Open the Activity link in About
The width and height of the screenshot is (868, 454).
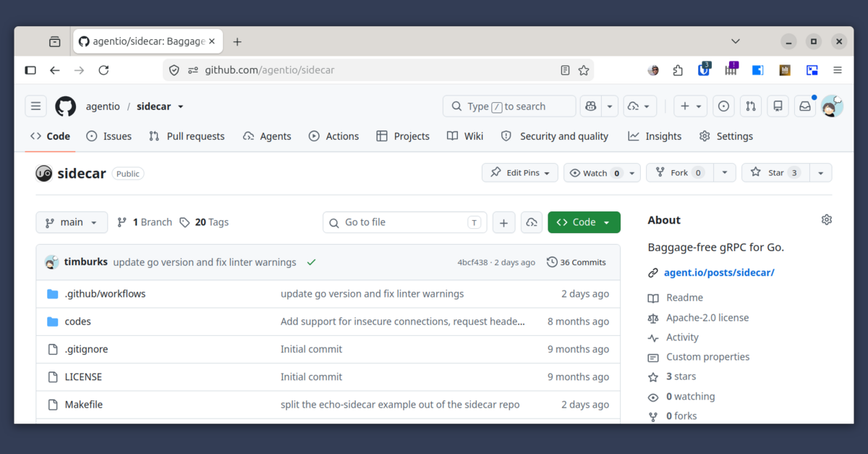[682, 337]
